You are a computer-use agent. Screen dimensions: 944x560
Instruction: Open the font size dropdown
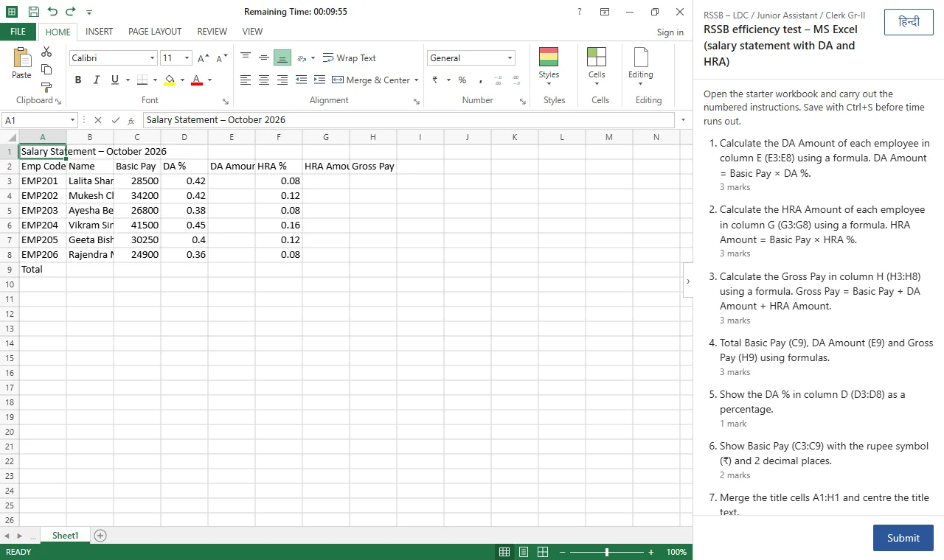click(x=187, y=58)
